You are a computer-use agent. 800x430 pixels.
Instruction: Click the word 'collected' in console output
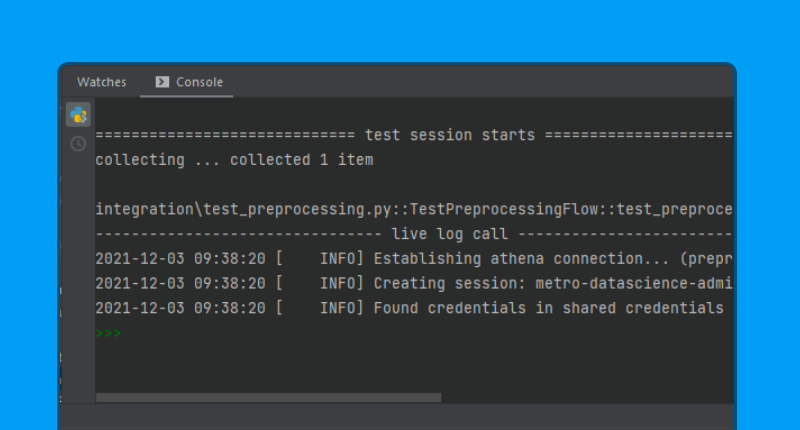tap(270, 160)
